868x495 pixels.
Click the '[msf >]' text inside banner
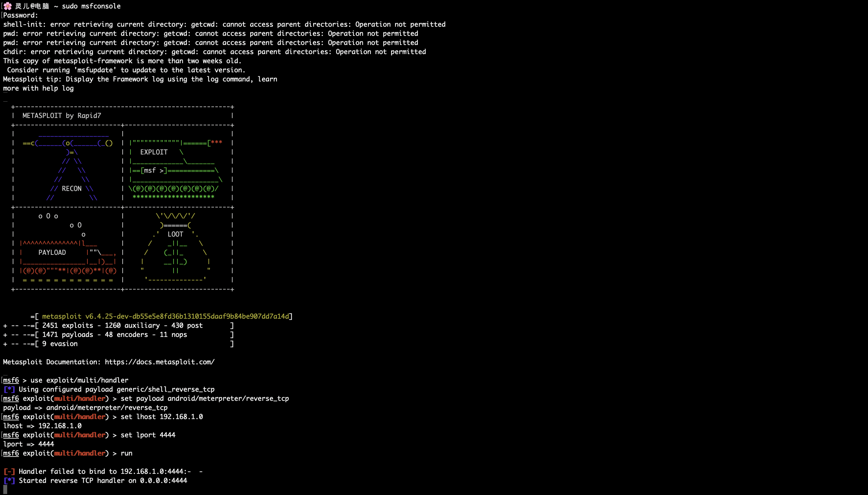pos(154,170)
